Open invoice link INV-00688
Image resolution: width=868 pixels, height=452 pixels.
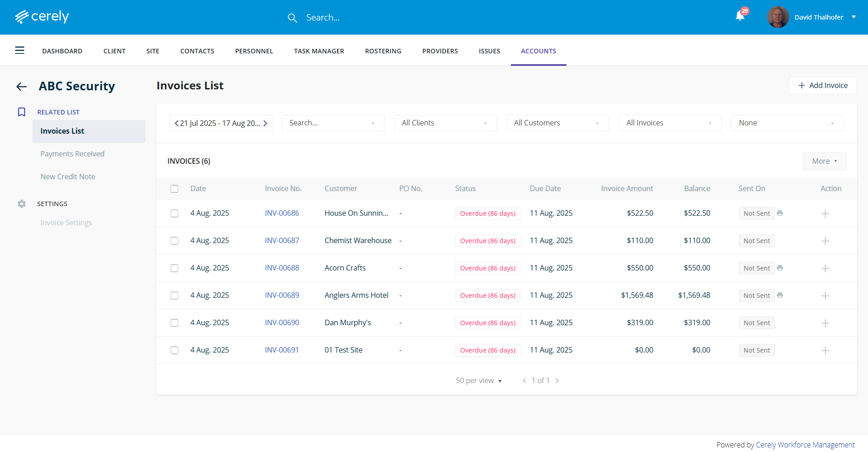(x=282, y=268)
